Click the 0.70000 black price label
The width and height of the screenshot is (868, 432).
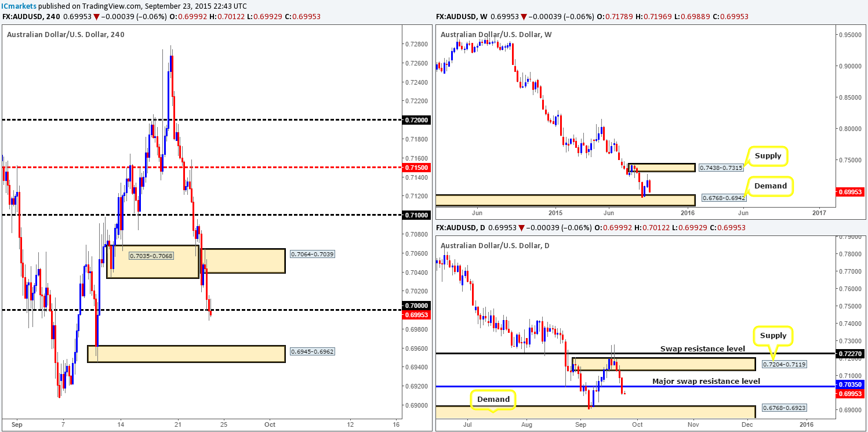(416, 305)
